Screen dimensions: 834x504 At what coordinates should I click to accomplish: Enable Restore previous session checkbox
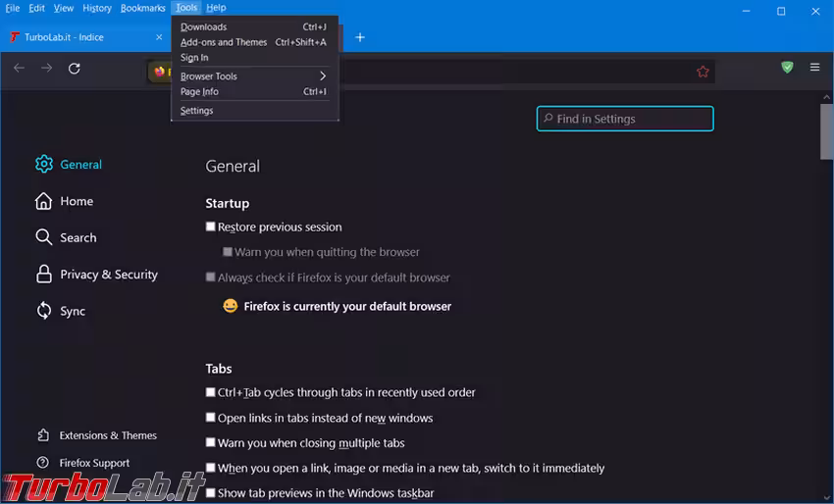pos(210,227)
